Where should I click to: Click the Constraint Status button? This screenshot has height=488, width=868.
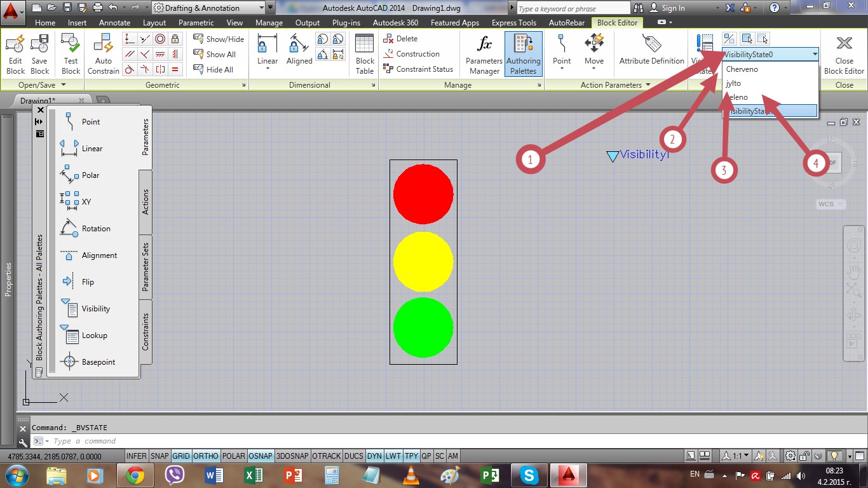[418, 69]
